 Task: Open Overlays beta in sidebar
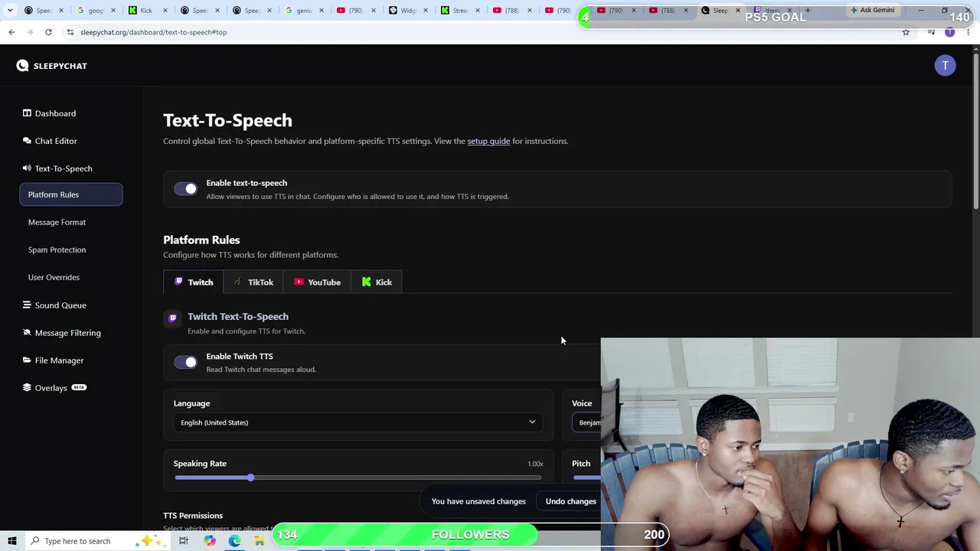[x=51, y=388]
